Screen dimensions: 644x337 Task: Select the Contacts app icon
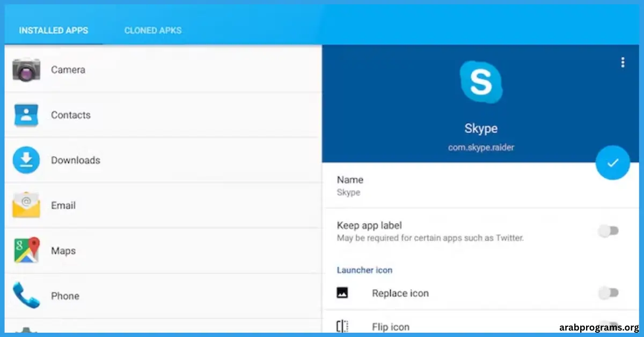(26, 115)
